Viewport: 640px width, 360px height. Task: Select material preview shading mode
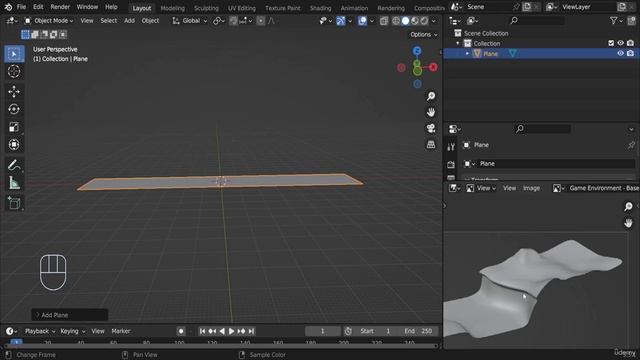[x=415, y=20]
